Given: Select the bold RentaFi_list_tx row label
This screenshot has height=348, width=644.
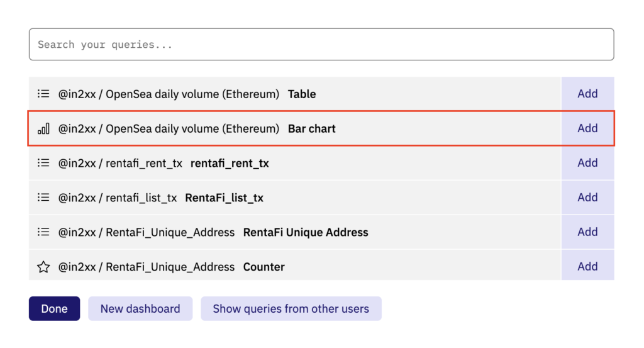Looking at the screenshot, I should coord(224,198).
